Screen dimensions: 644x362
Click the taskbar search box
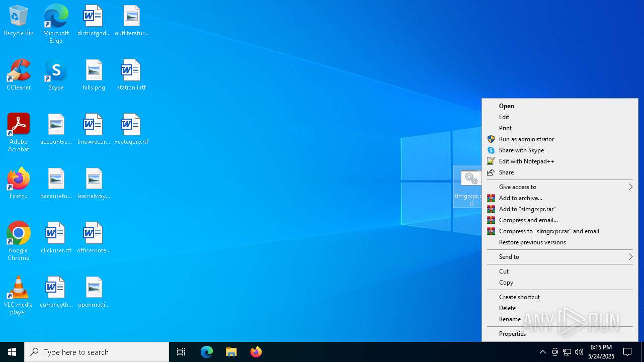coord(97,352)
